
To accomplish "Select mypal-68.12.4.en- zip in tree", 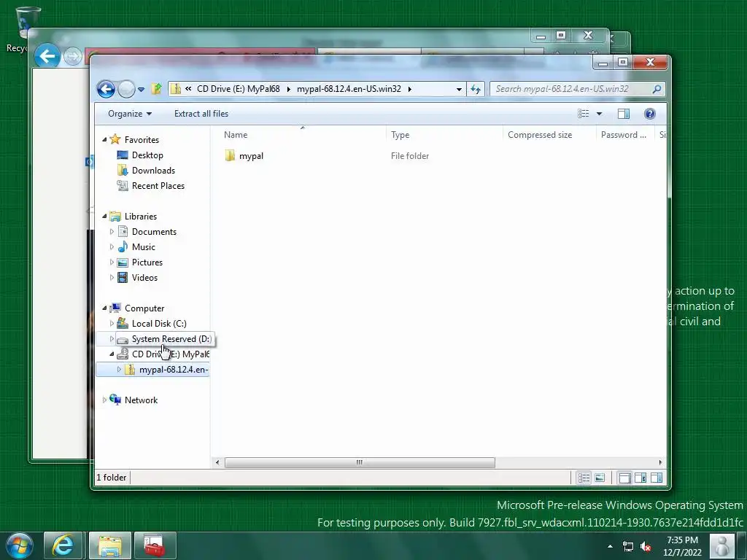I will click(174, 369).
